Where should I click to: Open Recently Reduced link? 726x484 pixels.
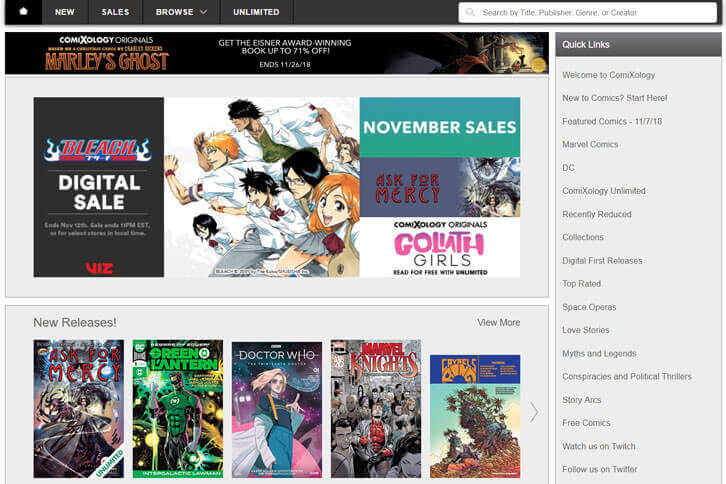(x=597, y=214)
